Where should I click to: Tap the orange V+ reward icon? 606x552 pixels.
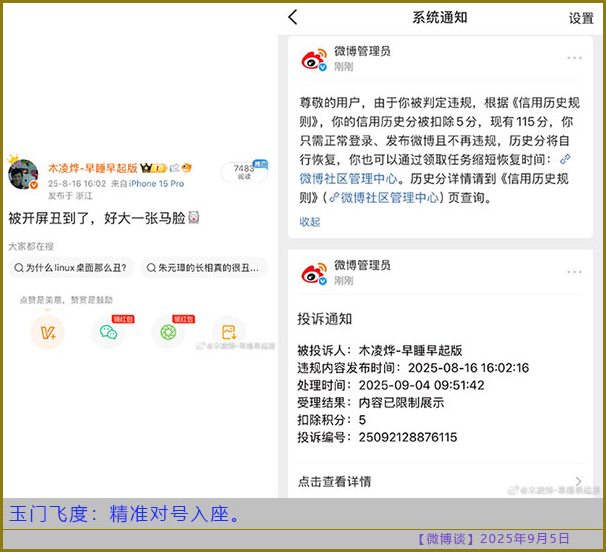(x=47, y=332)
